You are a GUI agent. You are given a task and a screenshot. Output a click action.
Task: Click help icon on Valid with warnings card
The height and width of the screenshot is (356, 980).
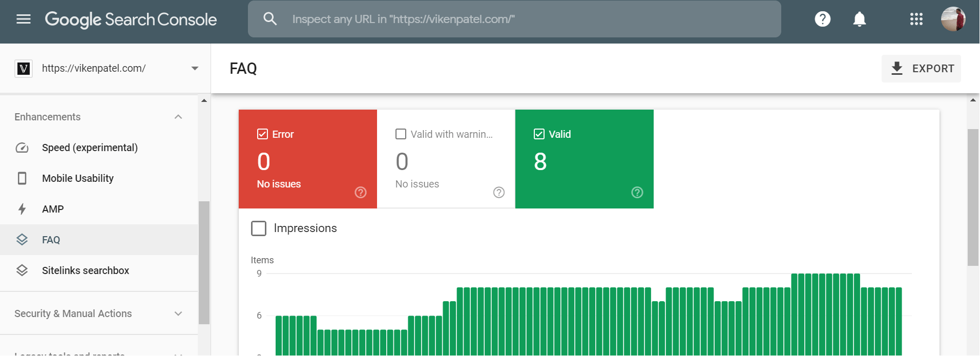pyautogui.click(x=499, y=192)
